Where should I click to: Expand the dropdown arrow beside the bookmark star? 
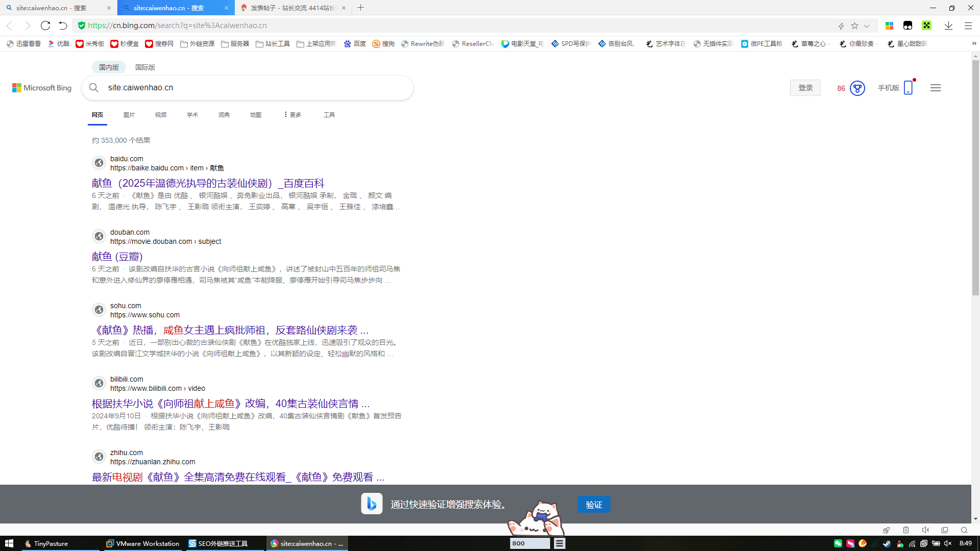[x=867, y=26]
